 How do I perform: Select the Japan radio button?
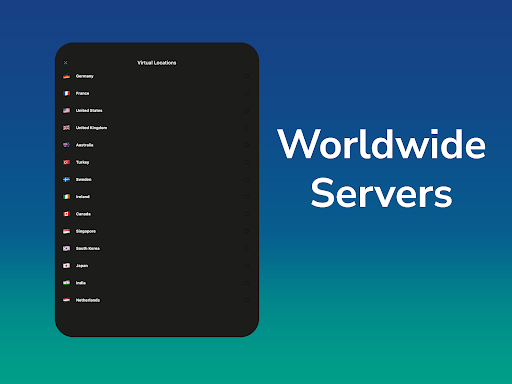[246, 266]
